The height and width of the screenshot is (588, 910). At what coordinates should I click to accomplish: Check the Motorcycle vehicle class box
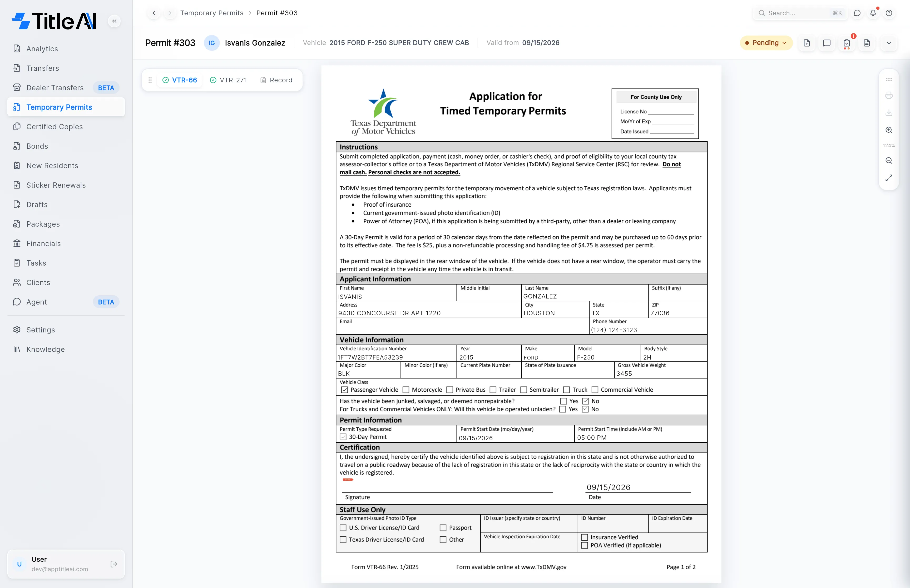(406, 390)
